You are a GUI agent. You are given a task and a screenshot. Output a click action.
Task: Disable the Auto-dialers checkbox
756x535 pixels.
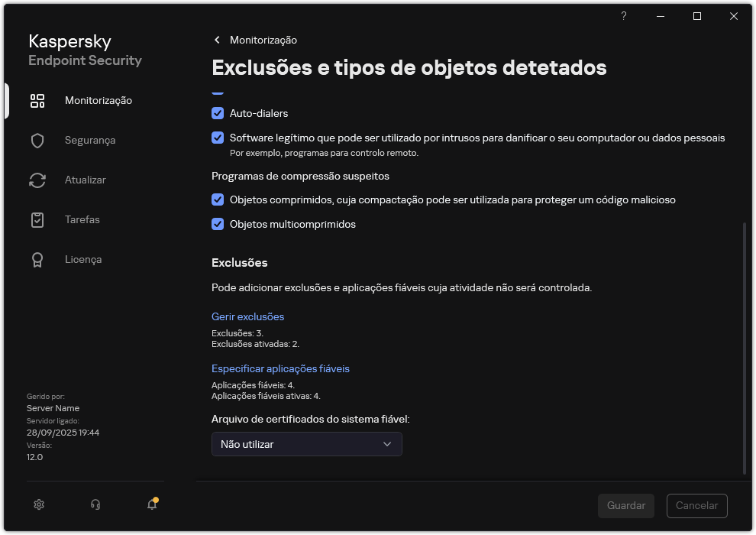coord(218,113)
